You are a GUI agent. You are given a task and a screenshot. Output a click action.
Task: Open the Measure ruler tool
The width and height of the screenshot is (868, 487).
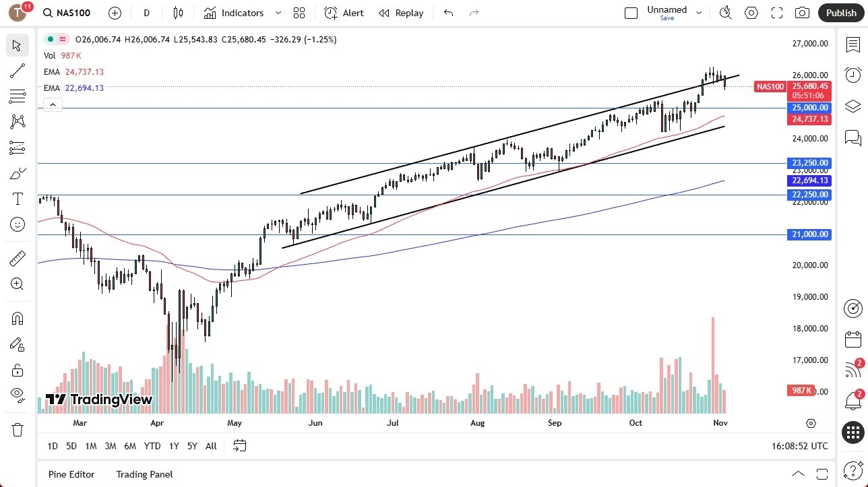point(17,258)
